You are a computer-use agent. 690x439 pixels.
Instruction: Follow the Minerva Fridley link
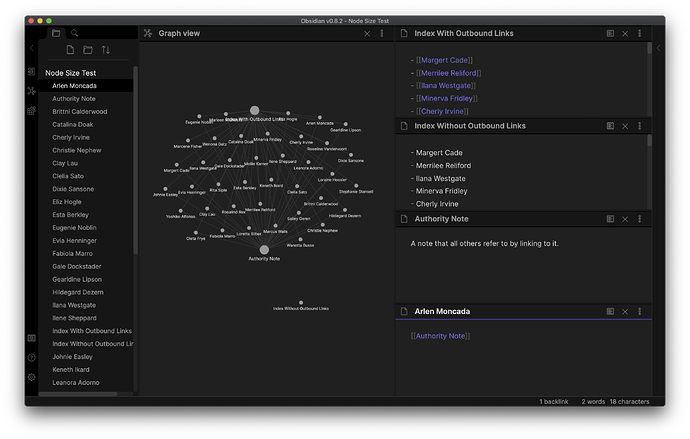[x=447, y=99]
